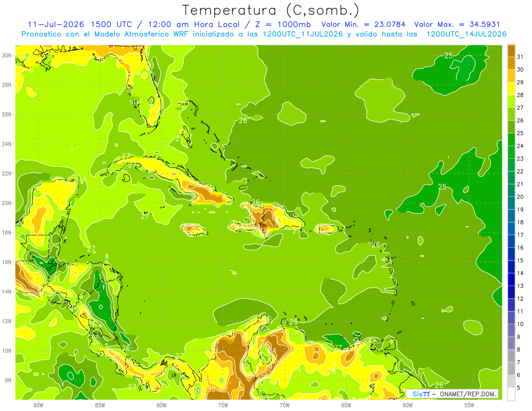Click the white legend band below 5

click(x=511, y=394)
